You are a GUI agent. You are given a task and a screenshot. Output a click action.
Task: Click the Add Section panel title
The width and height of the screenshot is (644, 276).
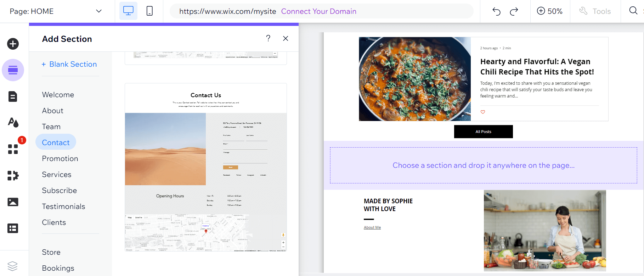pos(67,39)
